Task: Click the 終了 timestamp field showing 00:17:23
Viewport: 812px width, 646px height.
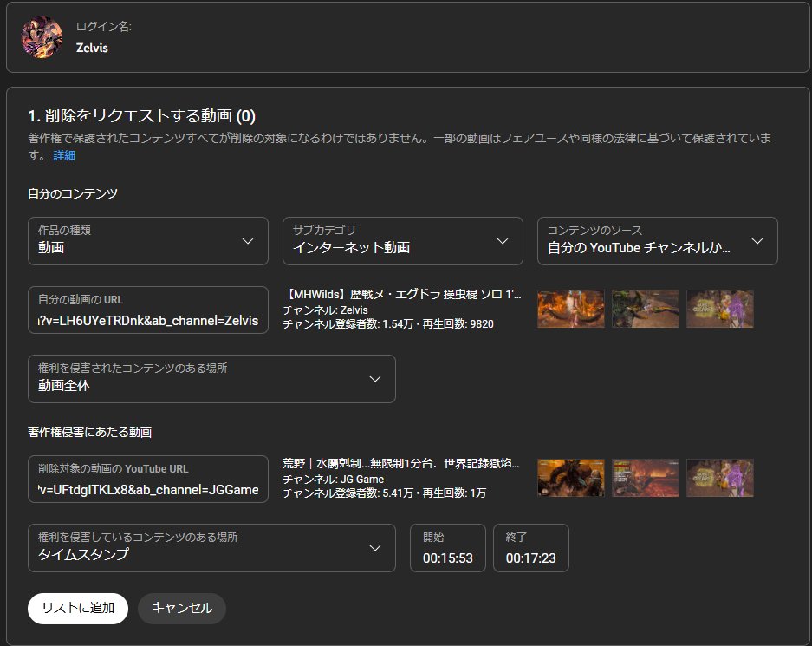Action: 530,547
